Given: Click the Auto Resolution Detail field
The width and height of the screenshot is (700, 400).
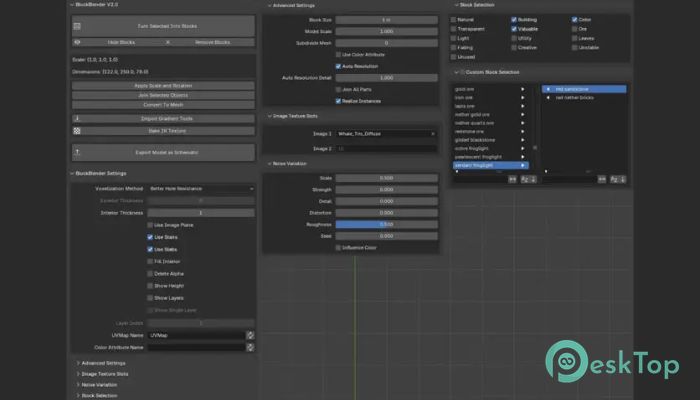Looking at the screenshot, I should pos(387,78).
